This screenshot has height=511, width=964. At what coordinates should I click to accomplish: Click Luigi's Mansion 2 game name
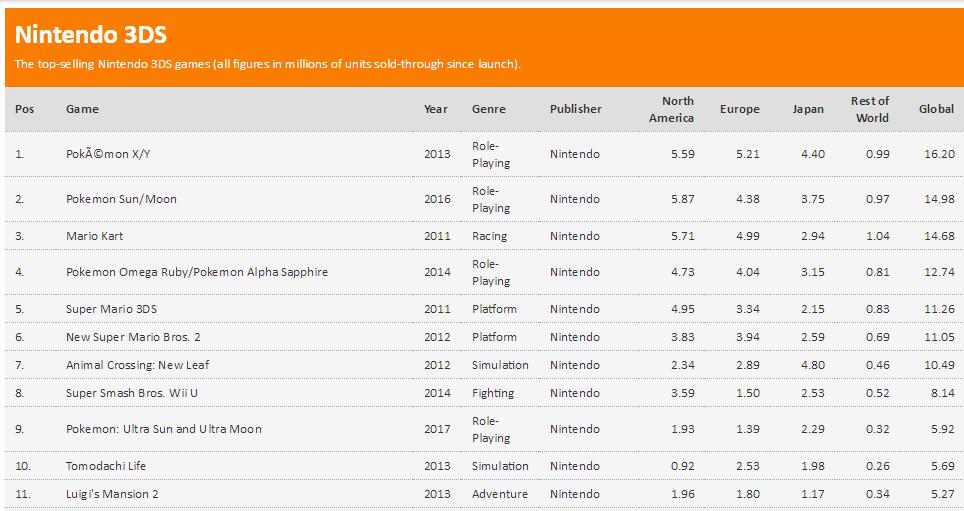[112, 493]
